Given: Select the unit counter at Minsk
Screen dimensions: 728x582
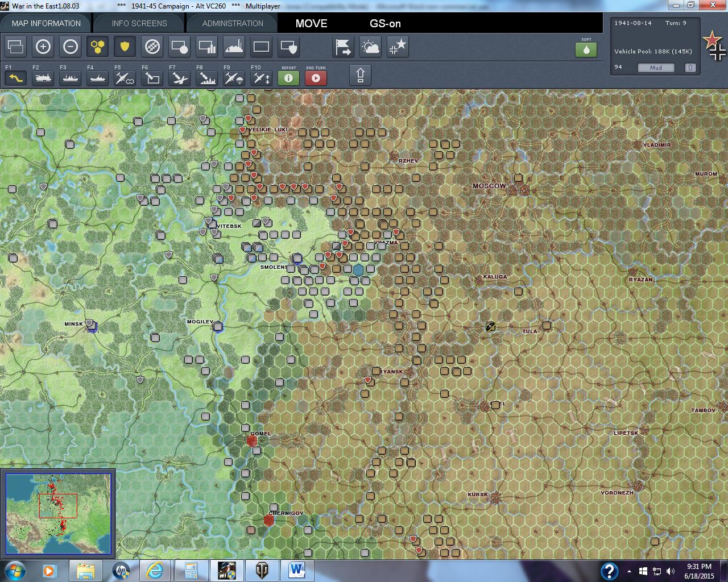Looking at the screenshot, I should pos(92,326).
